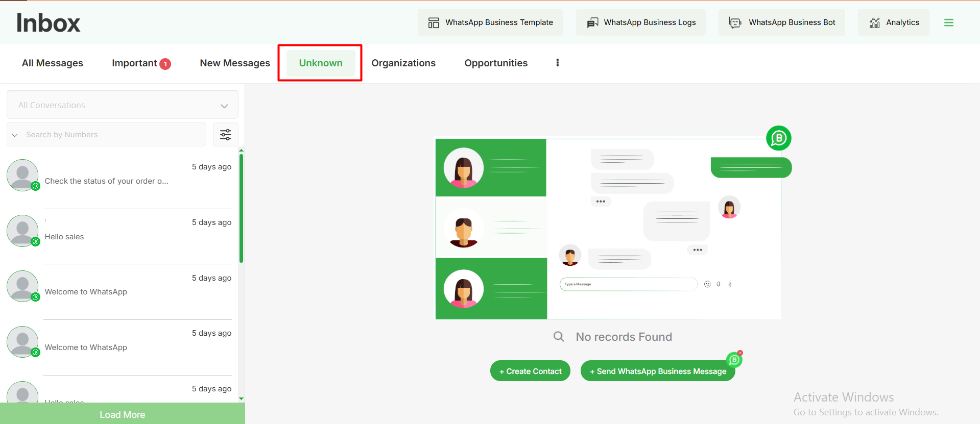Click the search magnifier icon beside No records Found
Screen dimensions: 980x424
pos(559,337)
